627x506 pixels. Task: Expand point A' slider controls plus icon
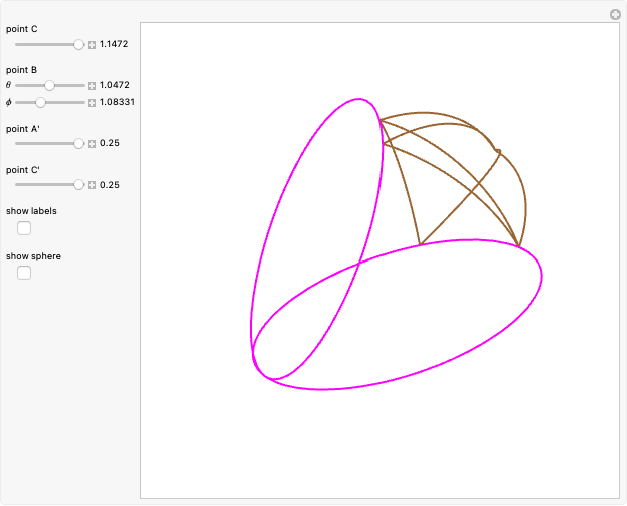tap(92, 144)
